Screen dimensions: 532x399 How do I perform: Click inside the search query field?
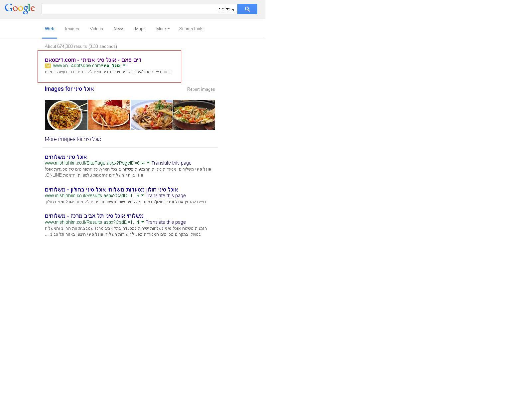pos(139,9)
